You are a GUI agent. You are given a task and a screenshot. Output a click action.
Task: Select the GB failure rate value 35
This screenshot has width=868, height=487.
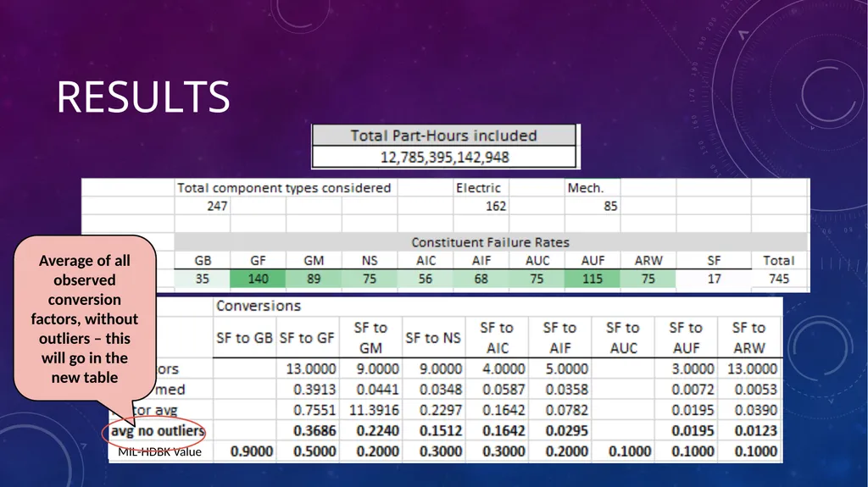coord(203,279)
